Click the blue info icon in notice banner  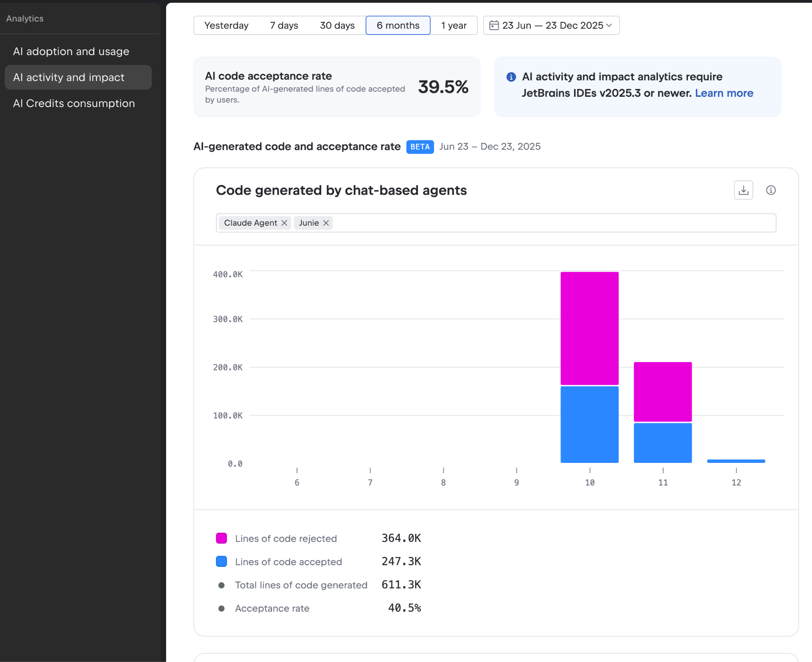point(511,77)
